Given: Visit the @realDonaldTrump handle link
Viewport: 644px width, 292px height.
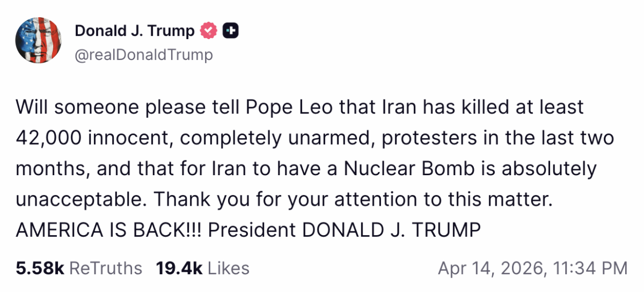Looking at the screenshot, I should click(144, 55).
